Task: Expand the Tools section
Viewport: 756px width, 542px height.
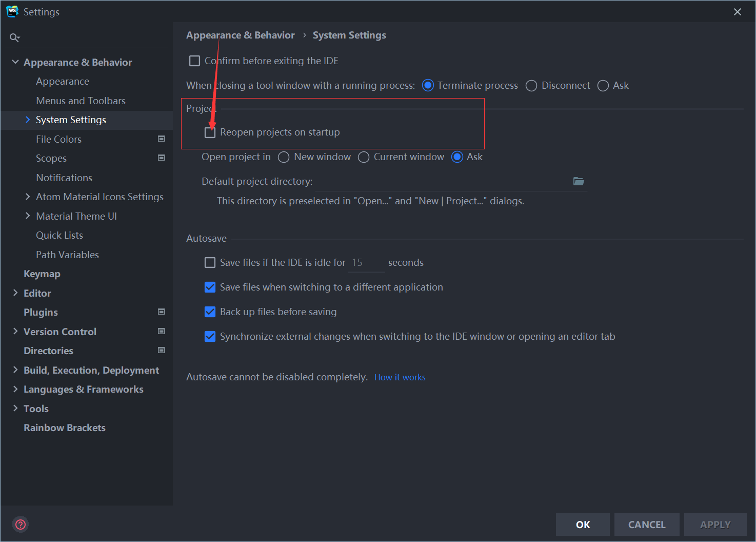Action: click(x=15, y=408)
